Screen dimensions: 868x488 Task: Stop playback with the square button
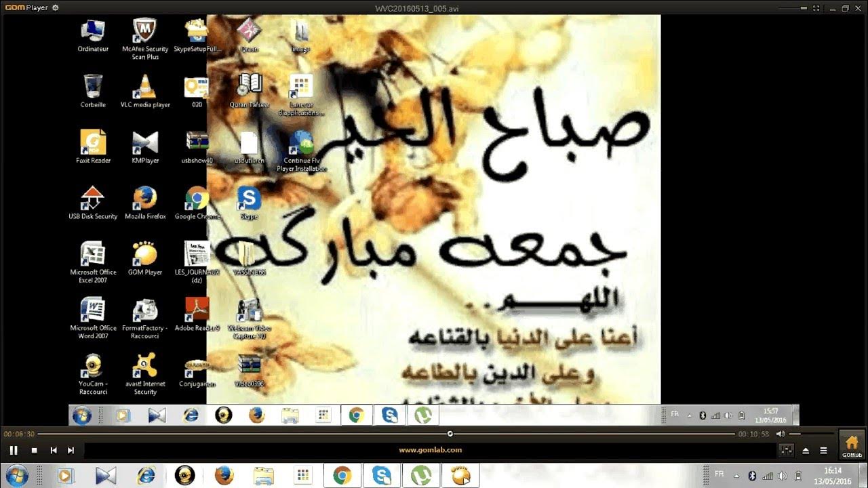click(34, 450)
